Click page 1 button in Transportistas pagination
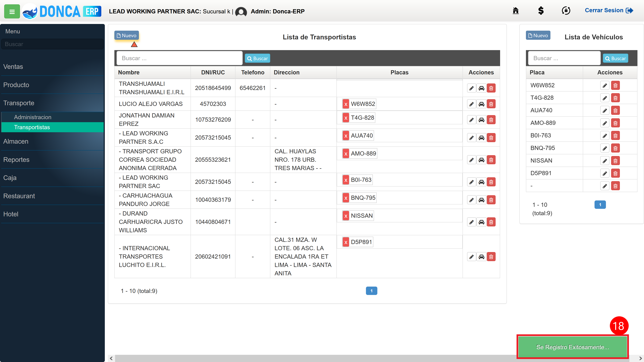The height and width of the screenshot is (362, 644). tap(371, 291)
